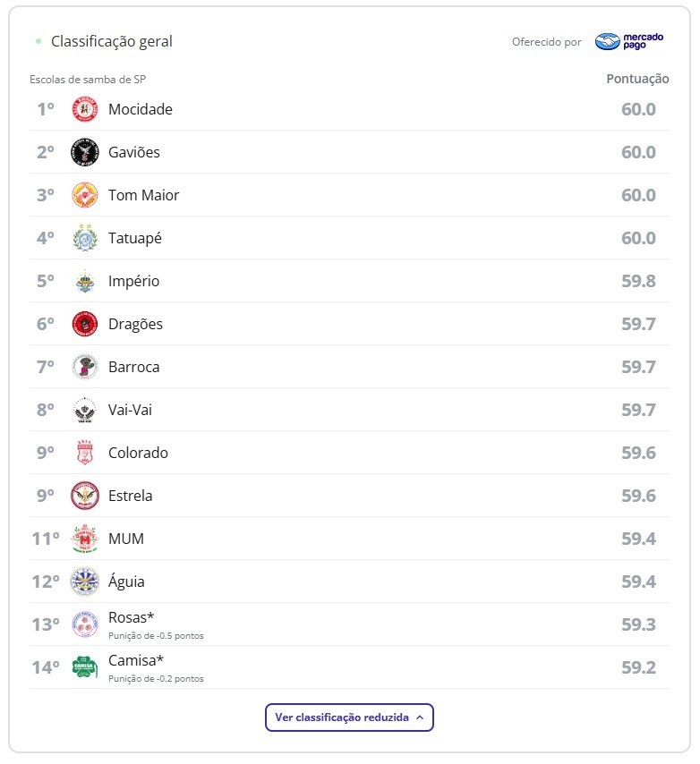Click the Estrela emblem icon
700x764 pixels.
click(84, 496)
